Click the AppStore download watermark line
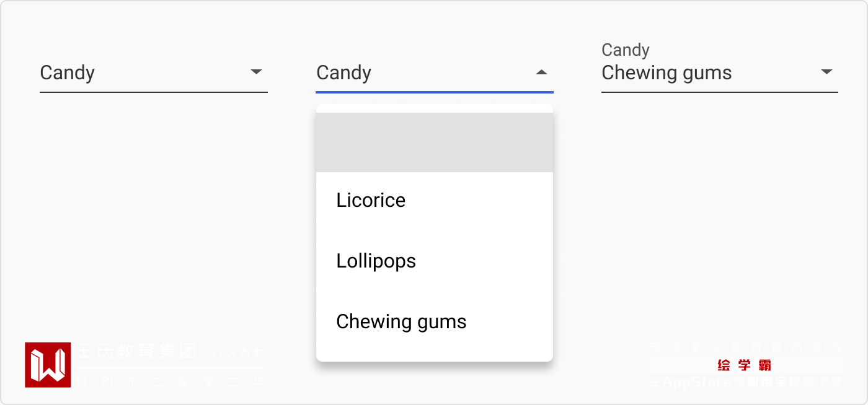Image resolution: width=868 pixels, height=405 pixels. (x=746, y=382)
